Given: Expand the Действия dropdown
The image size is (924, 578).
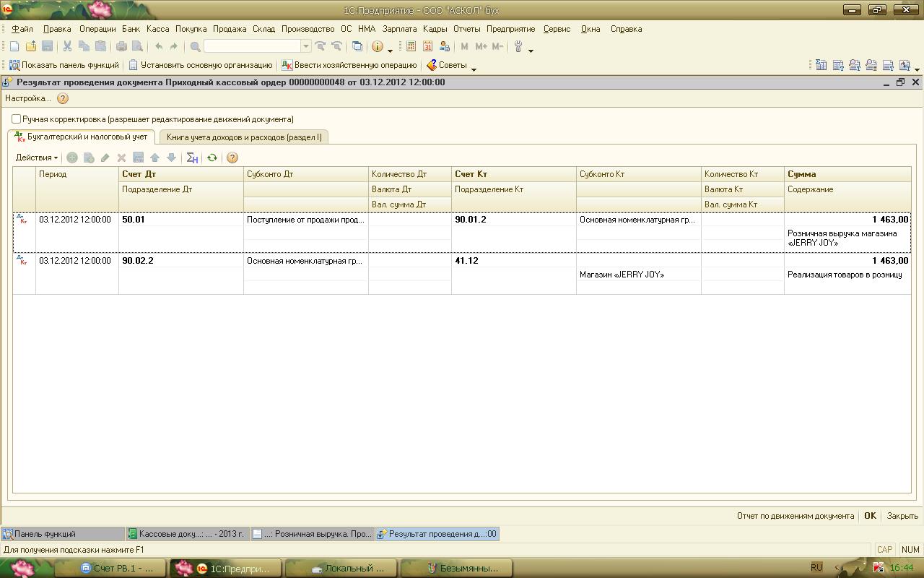Looking at the screenshot, I should (37, 158).
